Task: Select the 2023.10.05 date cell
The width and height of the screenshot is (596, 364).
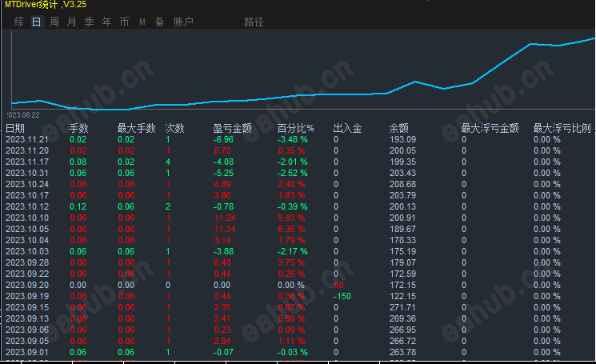Action: (27, 229)
